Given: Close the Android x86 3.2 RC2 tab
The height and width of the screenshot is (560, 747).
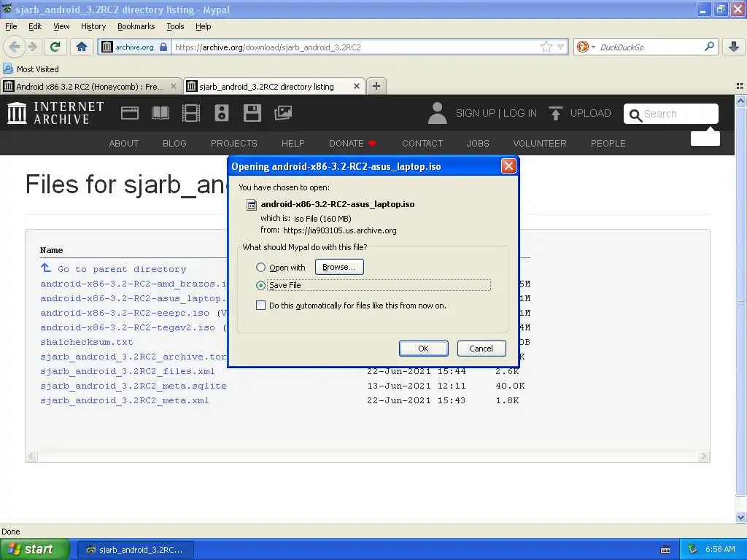Looking at the screenshot, I should pos(174,86).
